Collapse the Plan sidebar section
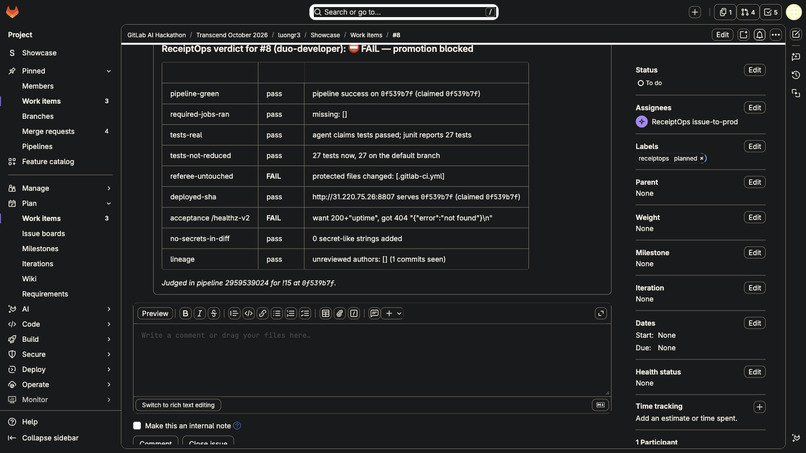This screenshot has height=453, width=806. pos(108,203)
